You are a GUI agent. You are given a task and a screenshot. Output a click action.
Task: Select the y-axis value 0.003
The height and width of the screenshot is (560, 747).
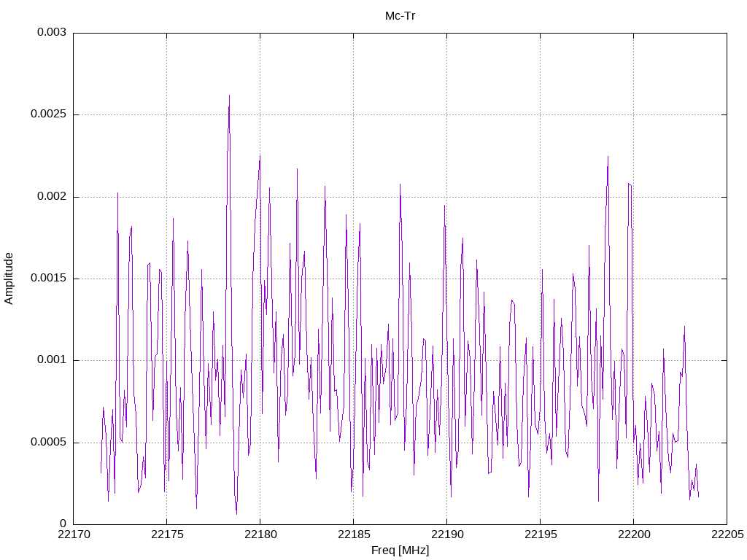(52, 32)
